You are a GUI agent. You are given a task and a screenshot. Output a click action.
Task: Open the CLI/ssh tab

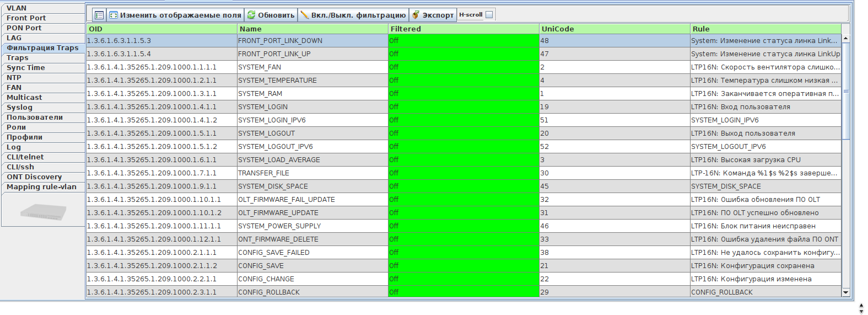point(44,167)
